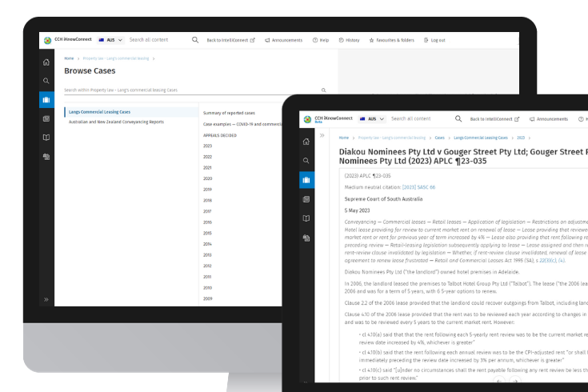588x392 pixels.
Task: Click Back to IntelliConnect on back monitor
Action: tap(230, 40)
